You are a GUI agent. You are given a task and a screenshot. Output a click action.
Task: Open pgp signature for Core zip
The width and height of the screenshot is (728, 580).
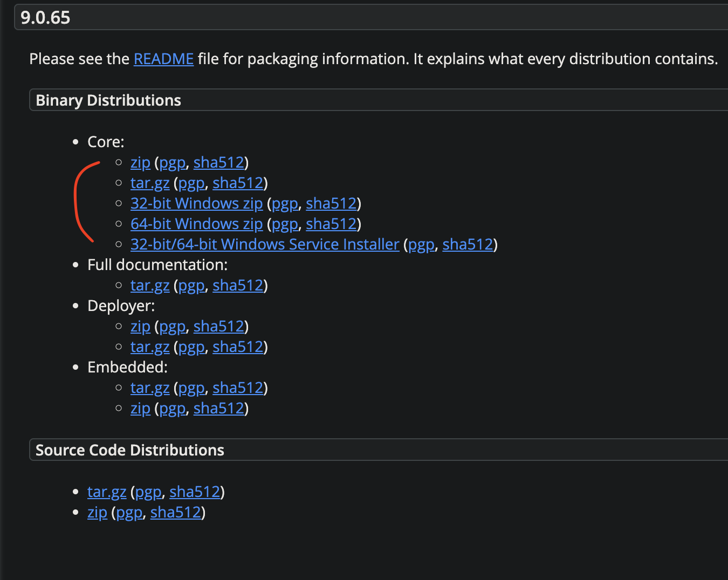click(x=173, y=163)
